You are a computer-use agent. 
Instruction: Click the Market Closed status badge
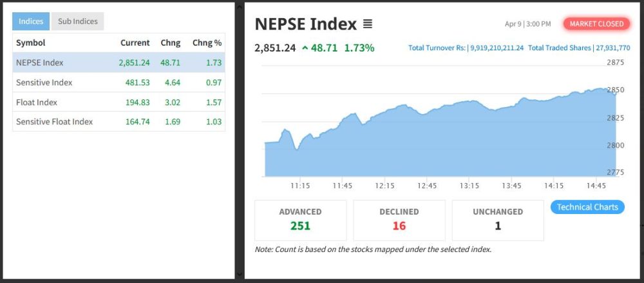pos(597,24)
